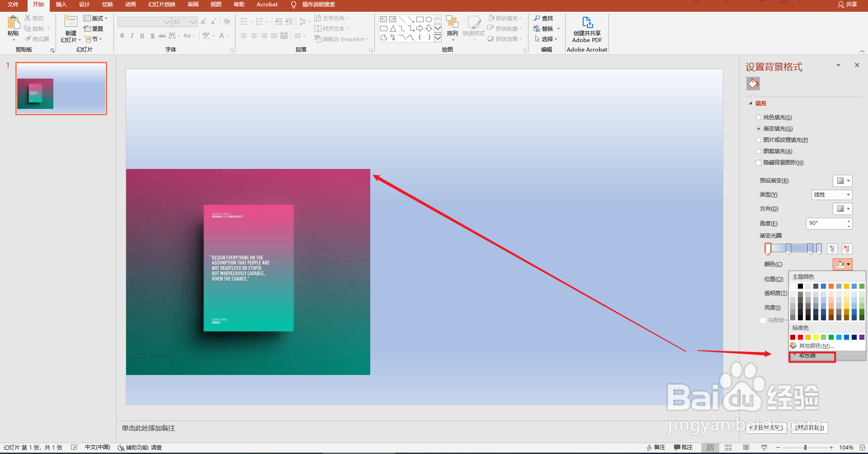Image resolution: width=868 pixels, height=454 pixels.
Task: Toggle Italic text formatting
Action: (132, 36)
